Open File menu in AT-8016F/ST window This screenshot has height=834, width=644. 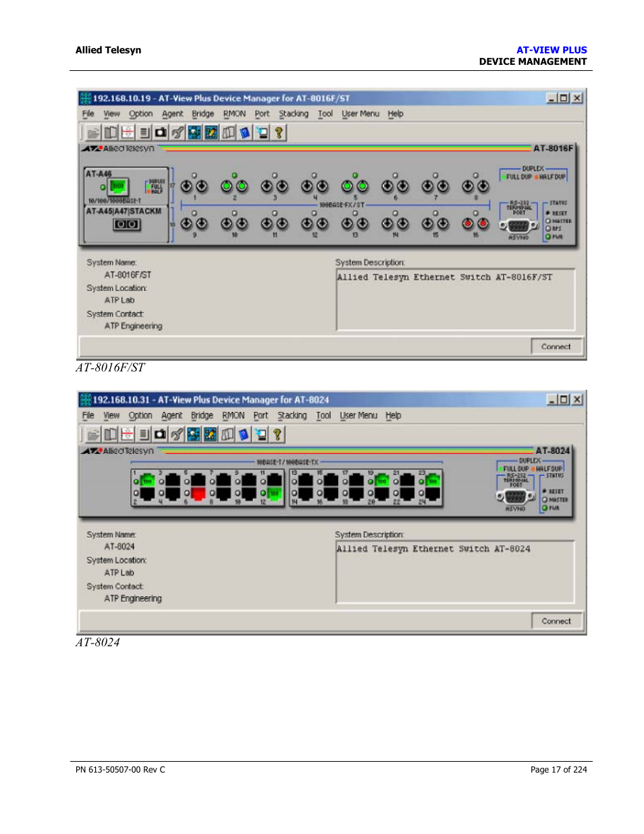point(88,113)
